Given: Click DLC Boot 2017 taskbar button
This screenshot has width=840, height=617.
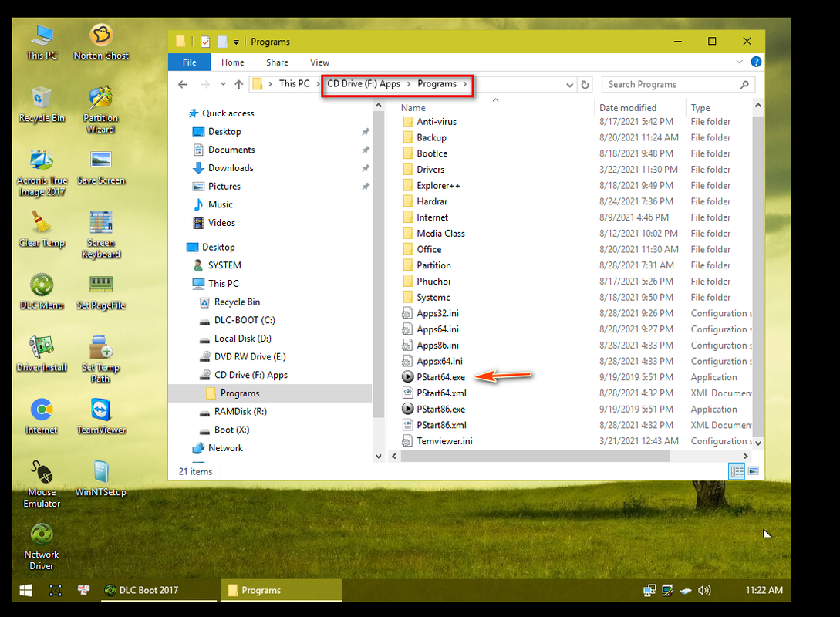Looking at the screenshot, I should click(159, 590).
